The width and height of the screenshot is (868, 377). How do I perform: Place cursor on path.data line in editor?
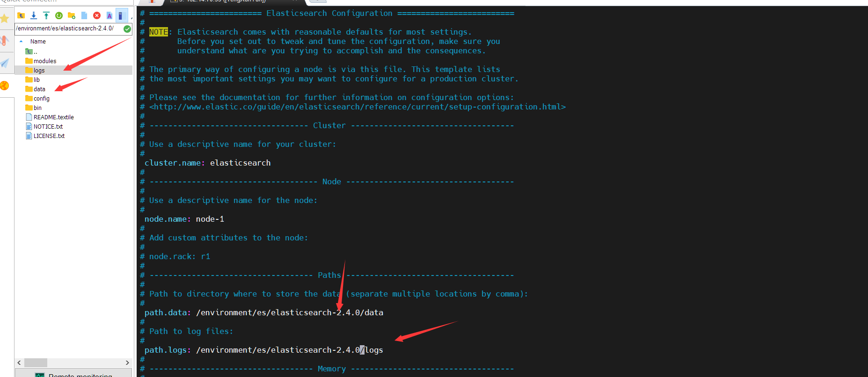pyautogui.click(x=264, y=312)
